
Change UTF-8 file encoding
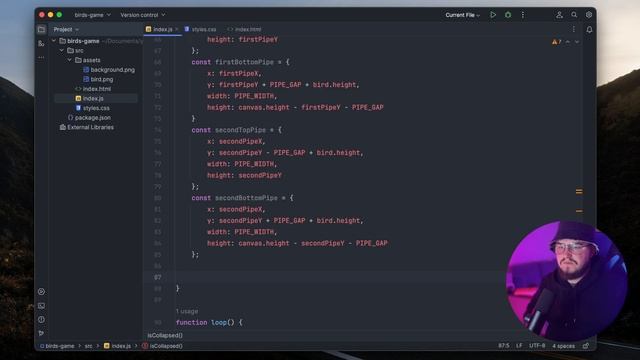pos(537,346)
